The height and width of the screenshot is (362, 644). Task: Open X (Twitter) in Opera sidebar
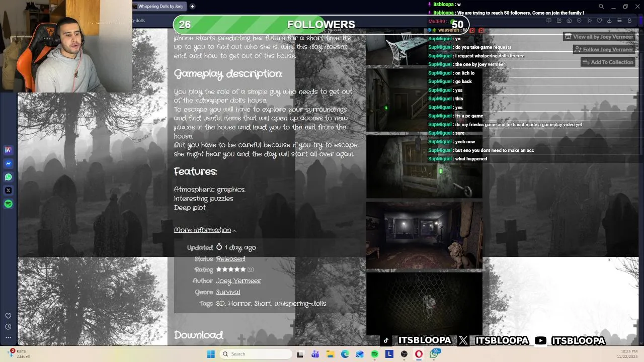(8, 191)
